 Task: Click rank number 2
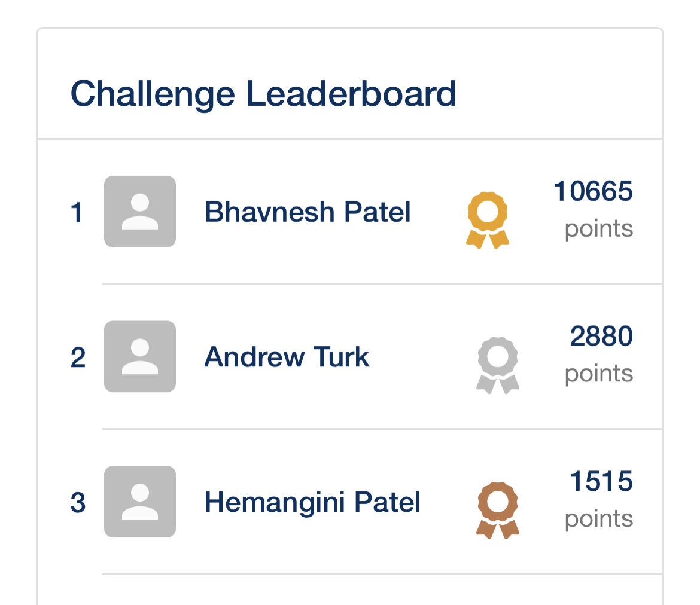(x=78, y=358)
